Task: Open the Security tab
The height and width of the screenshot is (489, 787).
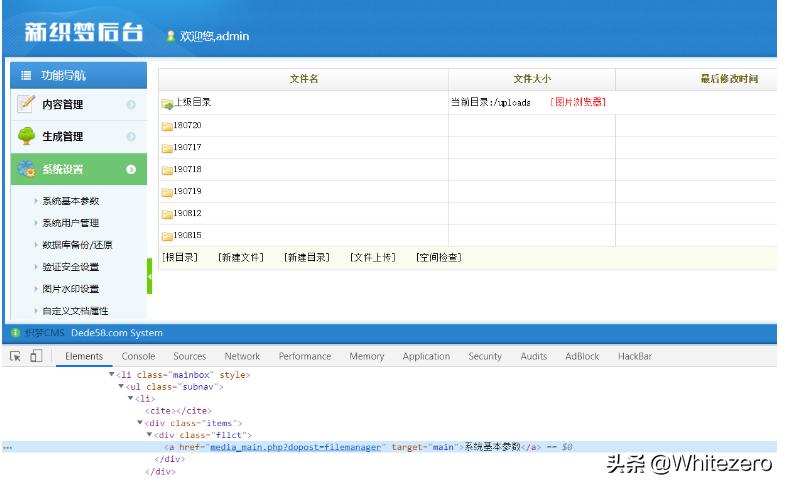Action: coord(485,356)
